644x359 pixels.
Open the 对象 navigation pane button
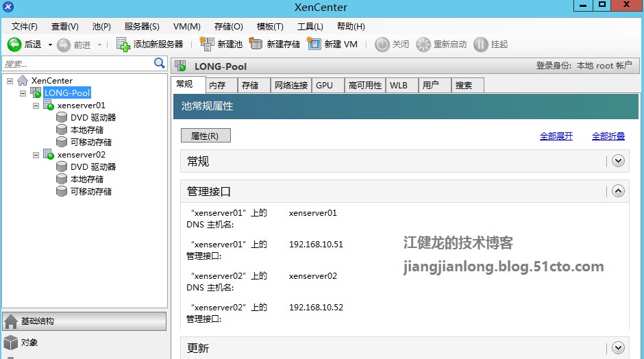coord(84,343)
